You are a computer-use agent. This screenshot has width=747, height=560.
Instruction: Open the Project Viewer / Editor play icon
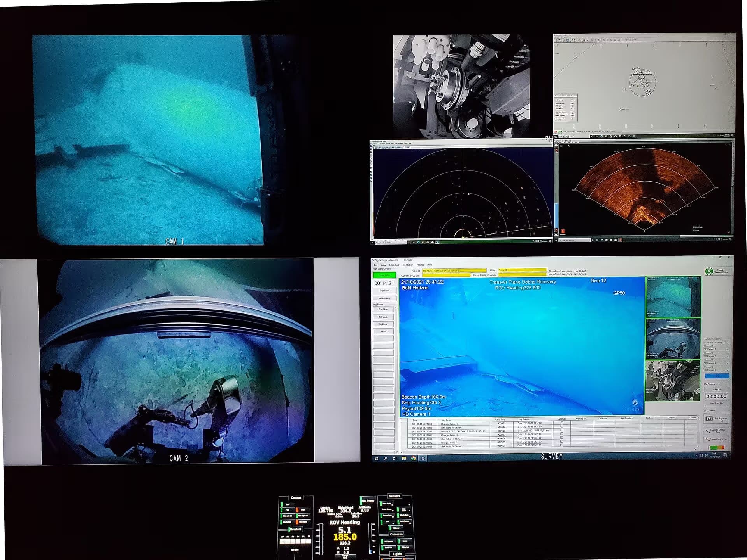click(x=709, y=271)
